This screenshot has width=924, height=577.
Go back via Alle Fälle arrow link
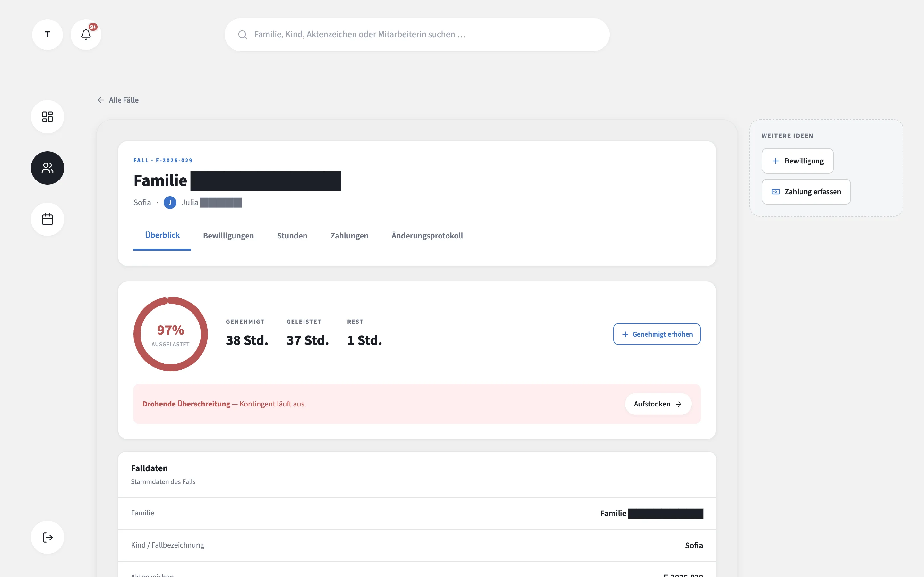[x=118, y=100]
